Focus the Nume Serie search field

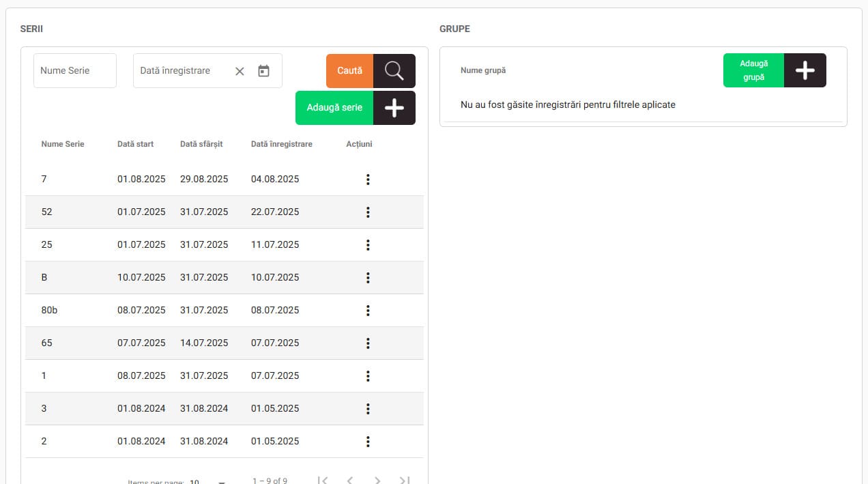tap(74, 71)
